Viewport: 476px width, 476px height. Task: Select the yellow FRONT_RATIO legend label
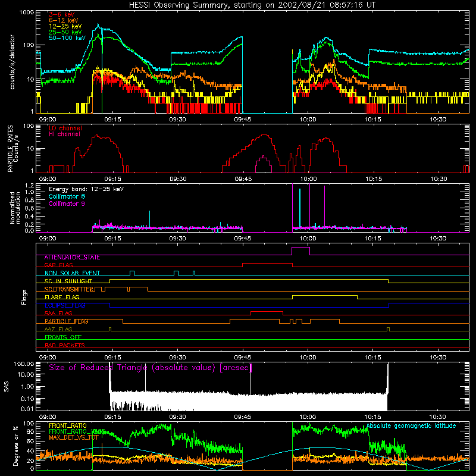68,425
